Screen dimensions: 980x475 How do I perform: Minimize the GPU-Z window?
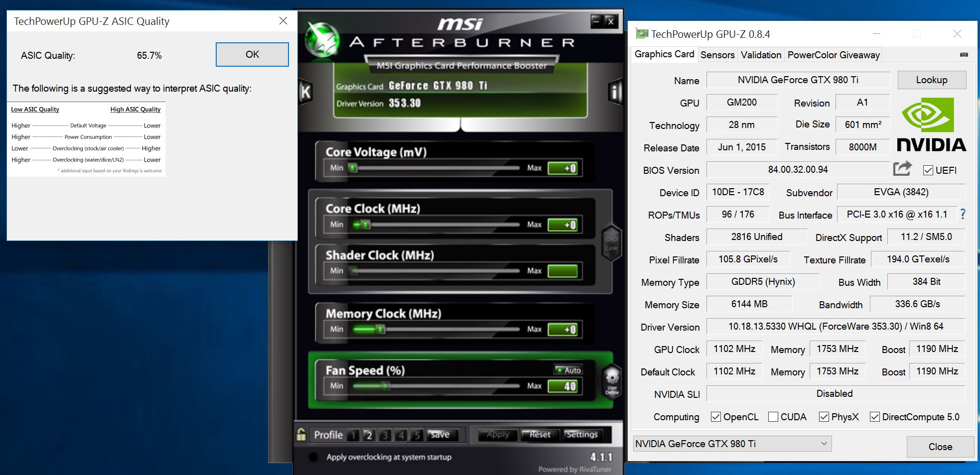877,34
